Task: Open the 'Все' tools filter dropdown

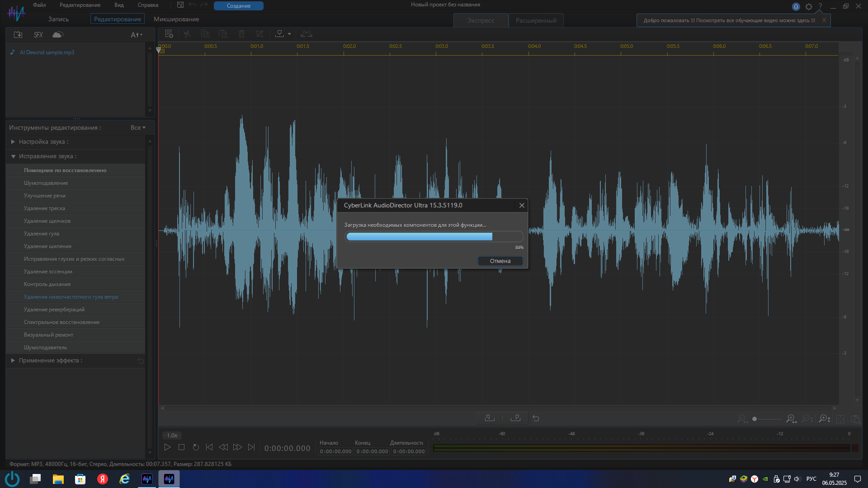Action: pyautogui.click(x=138, y=128)
